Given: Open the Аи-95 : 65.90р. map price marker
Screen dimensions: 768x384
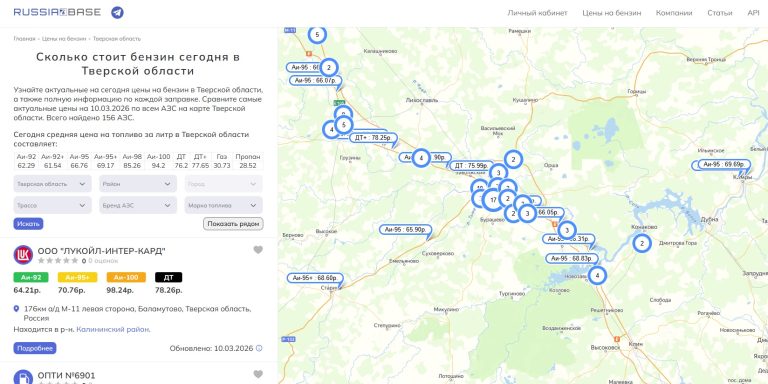Looking at the screenshot, I should [405, 229].
